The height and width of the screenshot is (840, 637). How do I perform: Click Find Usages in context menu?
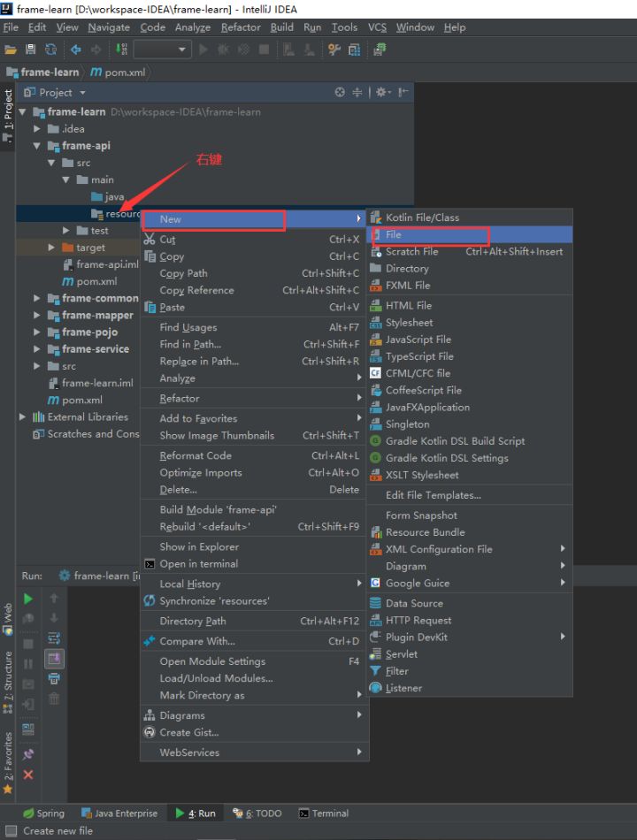254,327
